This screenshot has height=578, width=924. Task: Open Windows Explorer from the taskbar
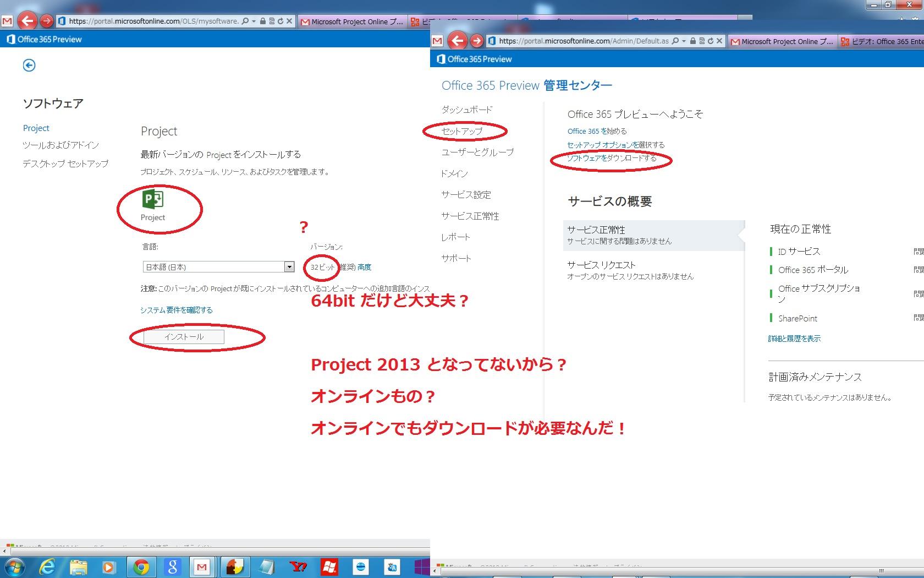(x=78, y=567)
